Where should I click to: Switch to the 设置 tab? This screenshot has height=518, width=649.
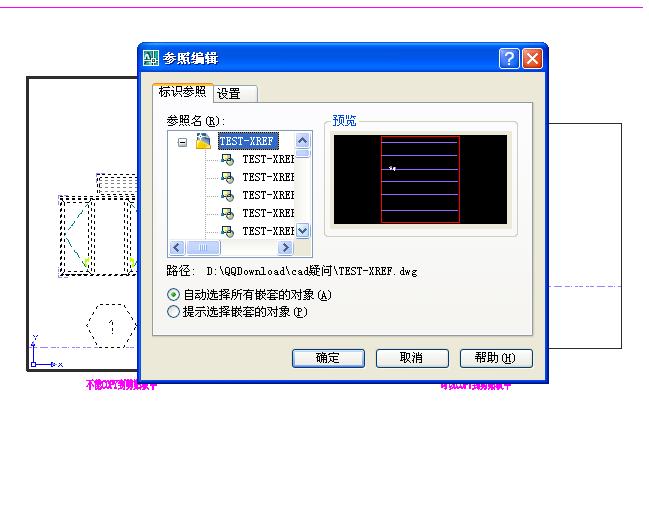(x=235, y=94)
